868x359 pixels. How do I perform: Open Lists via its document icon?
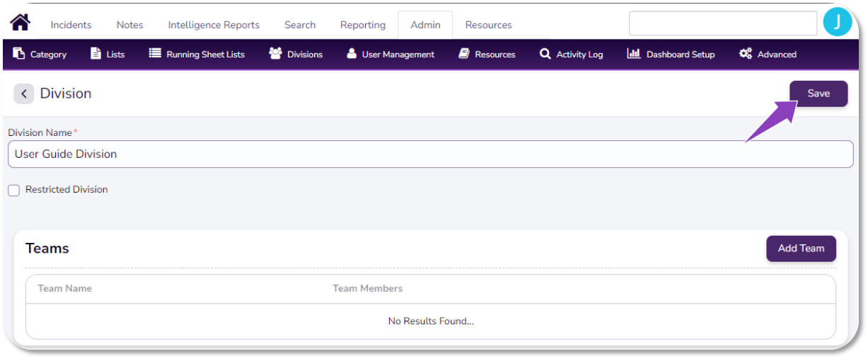coord(96,54)
